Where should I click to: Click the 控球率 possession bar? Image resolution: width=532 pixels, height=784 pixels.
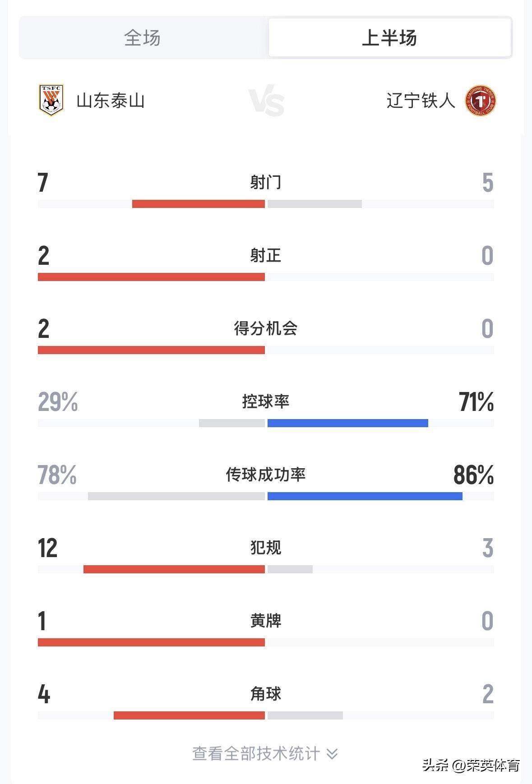tap(266, 422)
